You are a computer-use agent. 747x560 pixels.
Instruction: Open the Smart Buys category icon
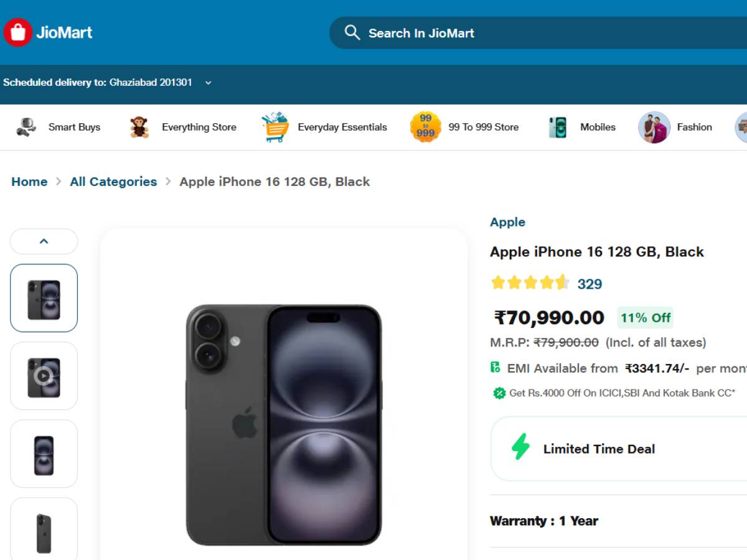coord(26,127)
